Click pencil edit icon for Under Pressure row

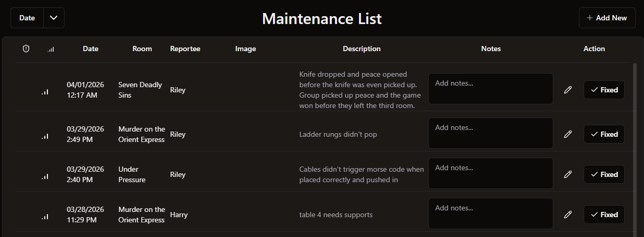(x=568, y=174)
